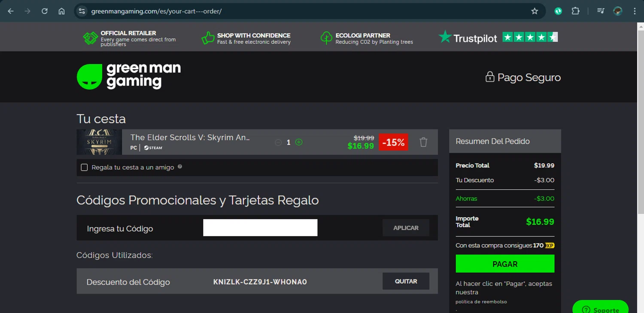Click the APLICAR button
This screenshot has height=313, width=644.
pyautogui.click(x=406, y=228)
